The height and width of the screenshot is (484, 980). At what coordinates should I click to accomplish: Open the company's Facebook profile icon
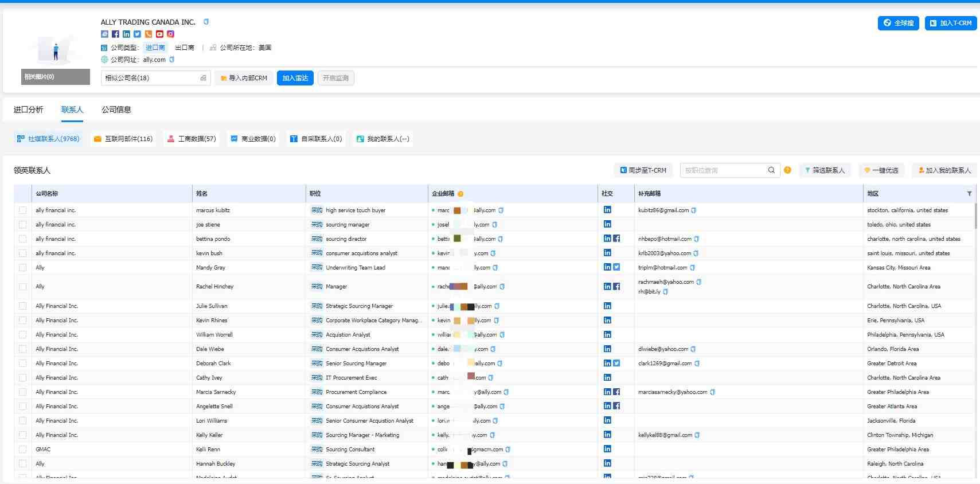click(115, 34)
